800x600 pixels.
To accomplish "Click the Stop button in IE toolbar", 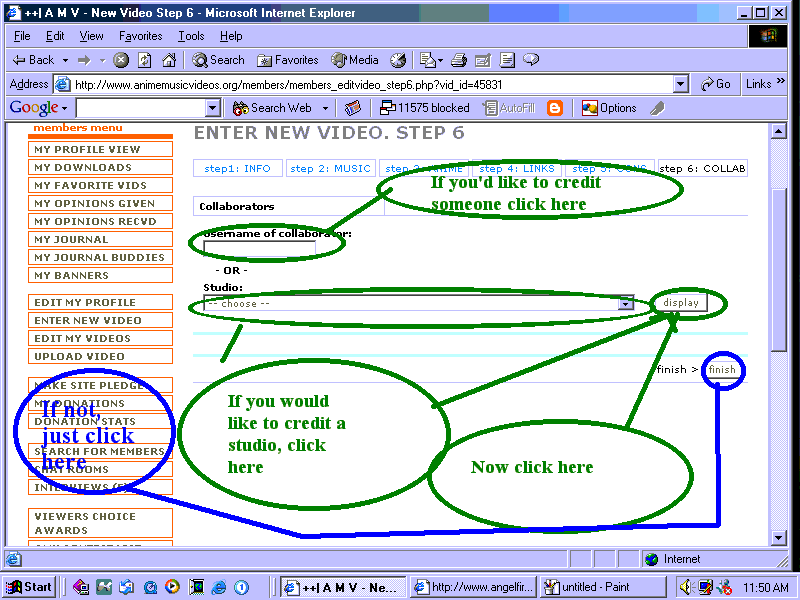I will [x=122, y=60].
